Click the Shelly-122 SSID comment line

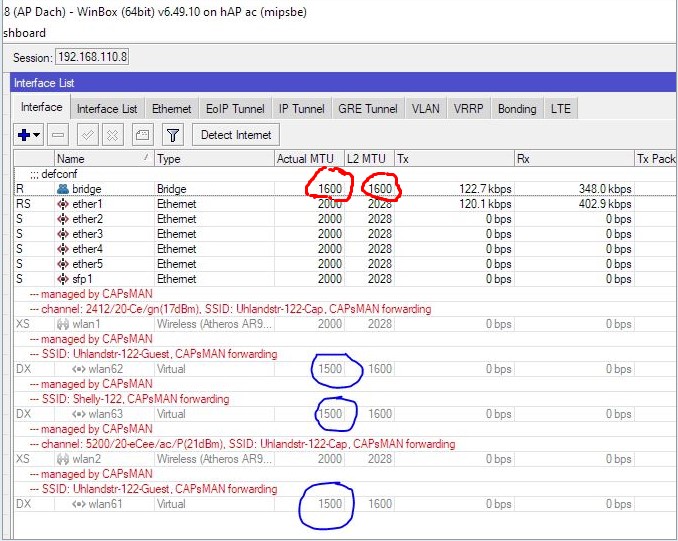(129, 399)
